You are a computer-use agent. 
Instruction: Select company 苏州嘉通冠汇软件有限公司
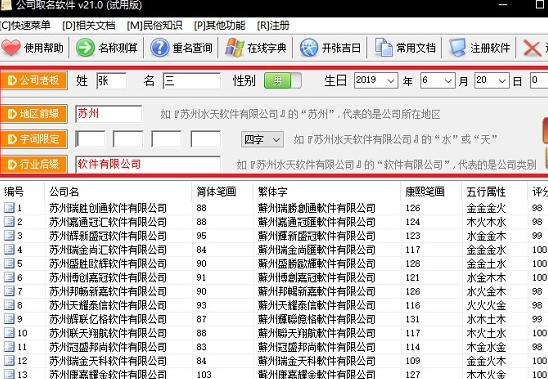tap(108, 222)
